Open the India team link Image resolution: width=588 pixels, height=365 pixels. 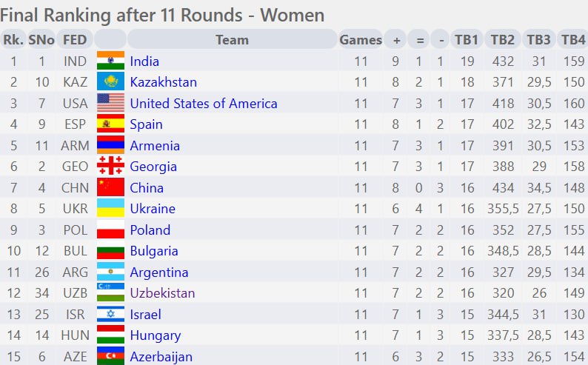coord(144,61)
